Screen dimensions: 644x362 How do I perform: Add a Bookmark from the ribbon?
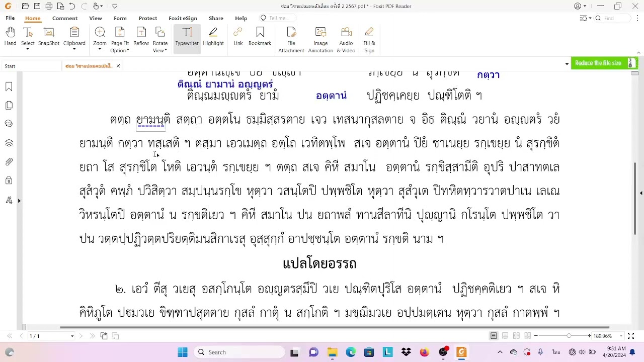pos(260,37)
